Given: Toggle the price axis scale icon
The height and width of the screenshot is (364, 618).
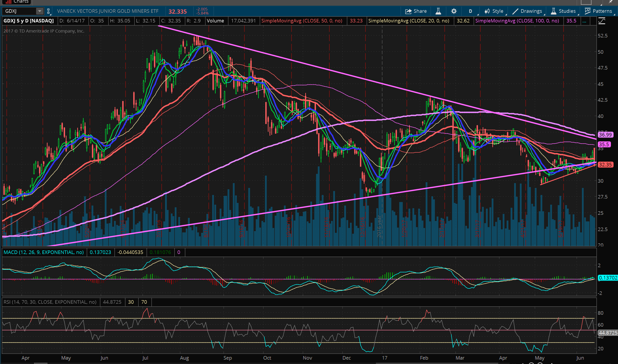Looking at the screenshot, I should coord(602,21).
